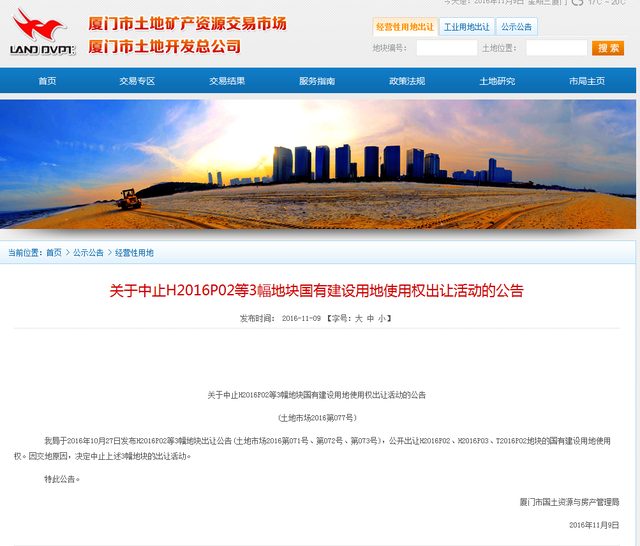Set font size to 大
Image resolution: width=640 pixels, height=546 pixels.
click(x=358, y=318)
